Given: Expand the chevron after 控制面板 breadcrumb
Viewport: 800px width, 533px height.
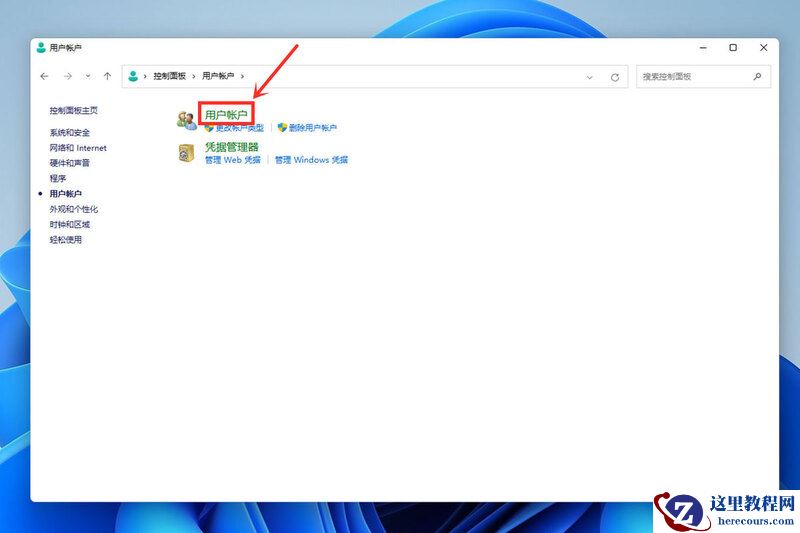Looking at the screenshot, I should click(x=194, y=77).
